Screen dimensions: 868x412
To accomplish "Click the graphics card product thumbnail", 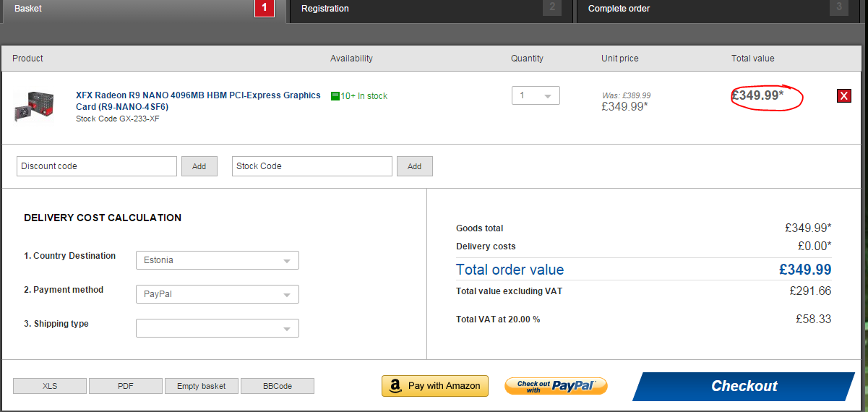I will click(33, 106).
